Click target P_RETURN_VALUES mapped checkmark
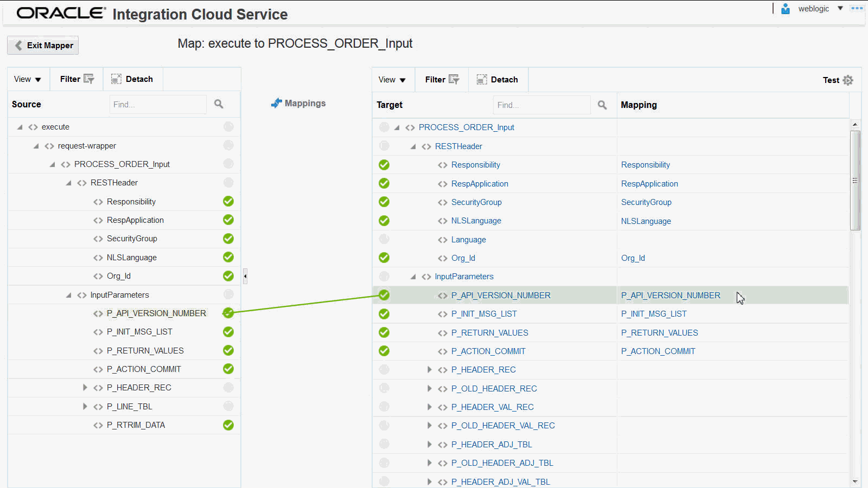 [x=384, y=332]
